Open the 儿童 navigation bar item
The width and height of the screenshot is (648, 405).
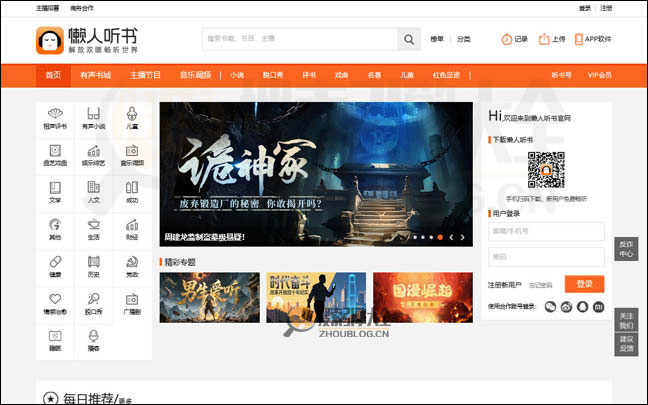coord(407,75)
